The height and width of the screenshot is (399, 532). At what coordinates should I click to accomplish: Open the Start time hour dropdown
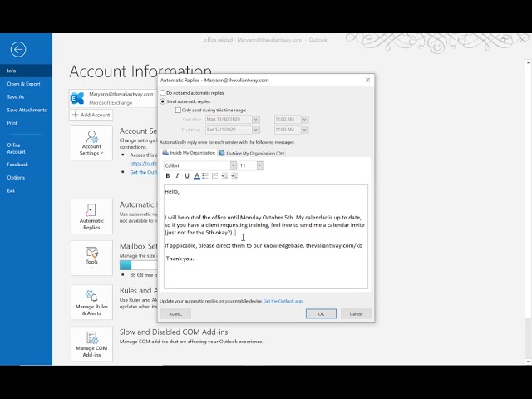tap(305, 120)
